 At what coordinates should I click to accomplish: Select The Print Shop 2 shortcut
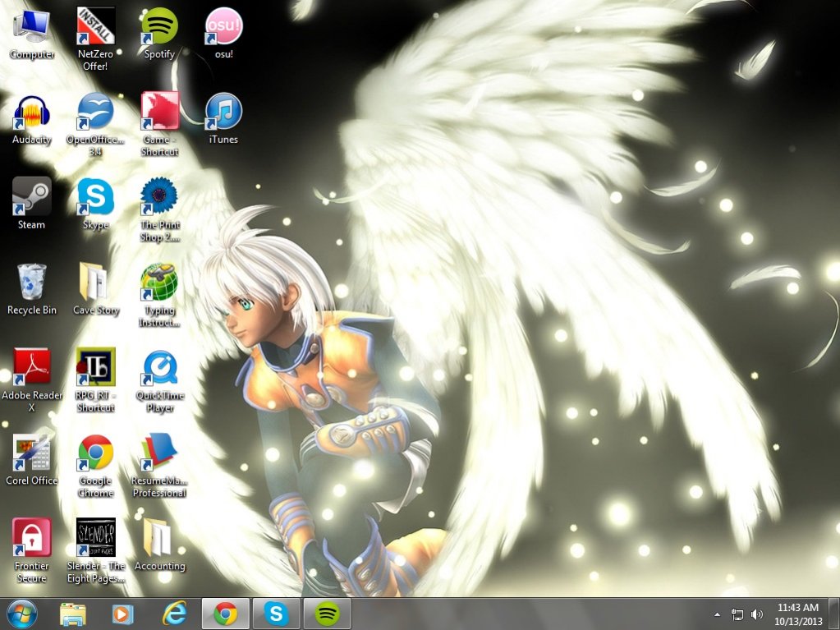pos(159,209)
